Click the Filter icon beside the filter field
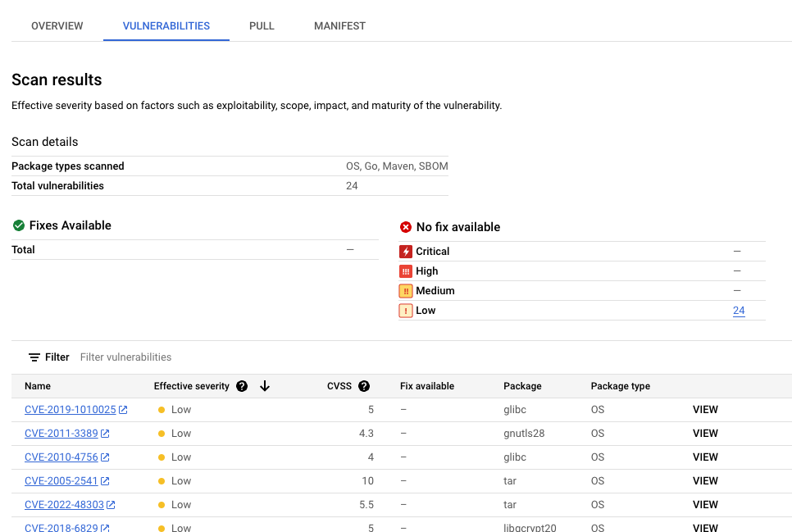This screenshot has height=532, width=792. (33, 357)
